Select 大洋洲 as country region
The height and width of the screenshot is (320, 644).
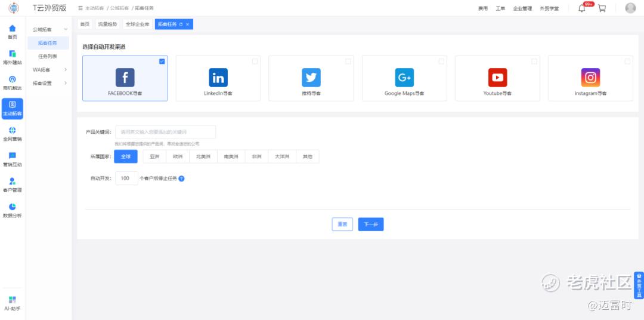point(282,156)
